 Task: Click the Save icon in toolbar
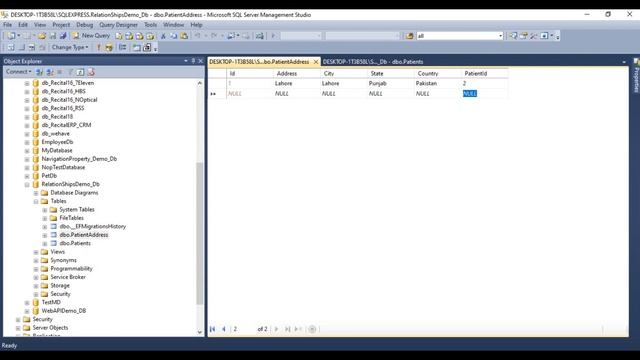pyautogui.click(x=53, y=36)
